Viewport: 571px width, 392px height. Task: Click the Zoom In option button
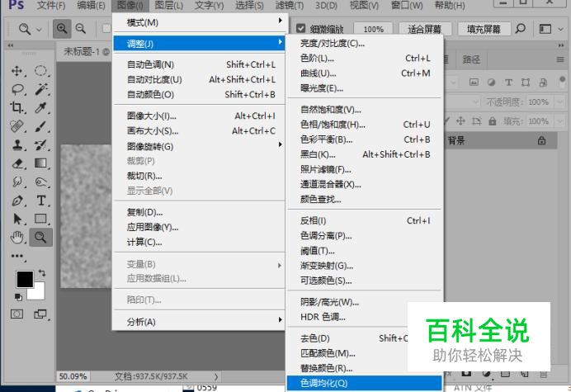(x=62, y=29)
